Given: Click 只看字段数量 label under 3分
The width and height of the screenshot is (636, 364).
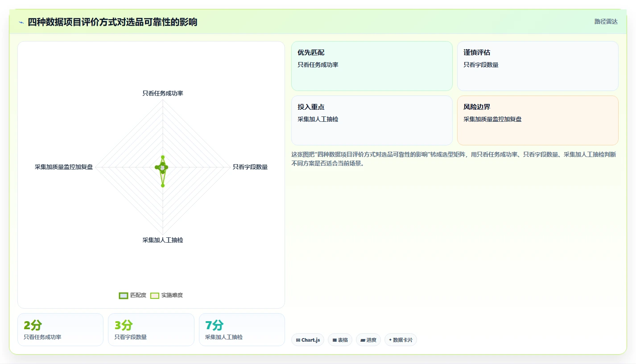Looking at the screenshot, I should (x=130, y=337).
